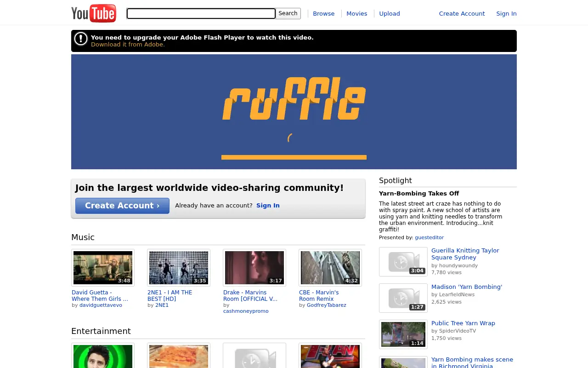Click Create Account in header

tap(462, 13)
